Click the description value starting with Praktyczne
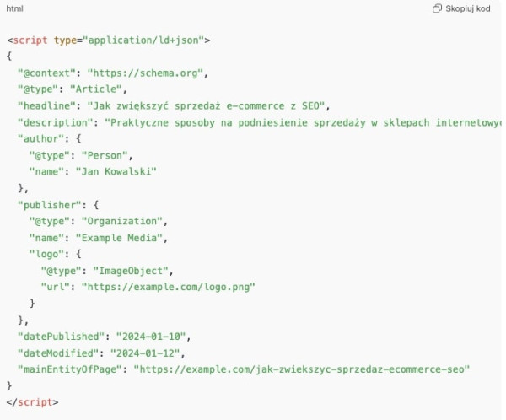Image resolution: width=506 pixels, height=420 pixels. [304, 121]
